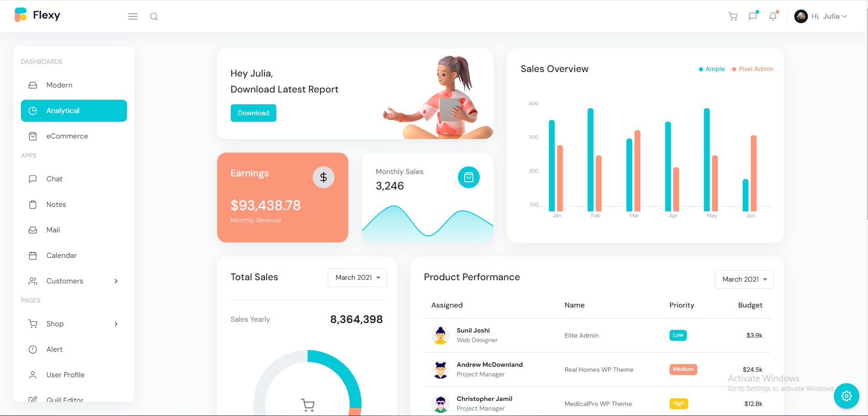Open the shopping cart in header
The image size is (868, 416).
(x=733, y=16)
